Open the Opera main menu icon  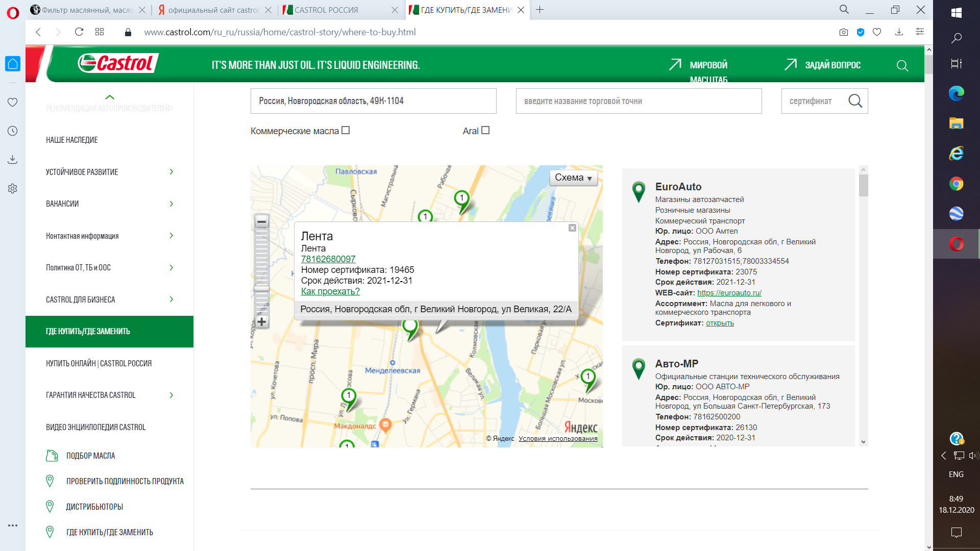pos(13,12)
